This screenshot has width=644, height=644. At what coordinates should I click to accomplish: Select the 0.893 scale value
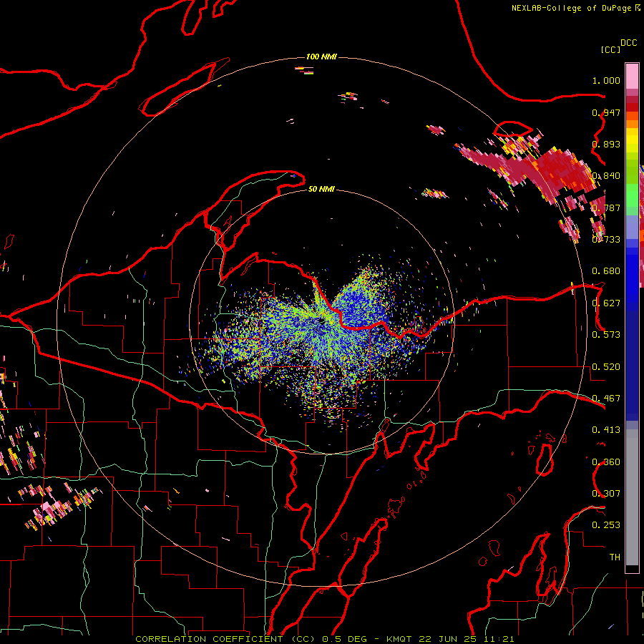click(606, 144)
